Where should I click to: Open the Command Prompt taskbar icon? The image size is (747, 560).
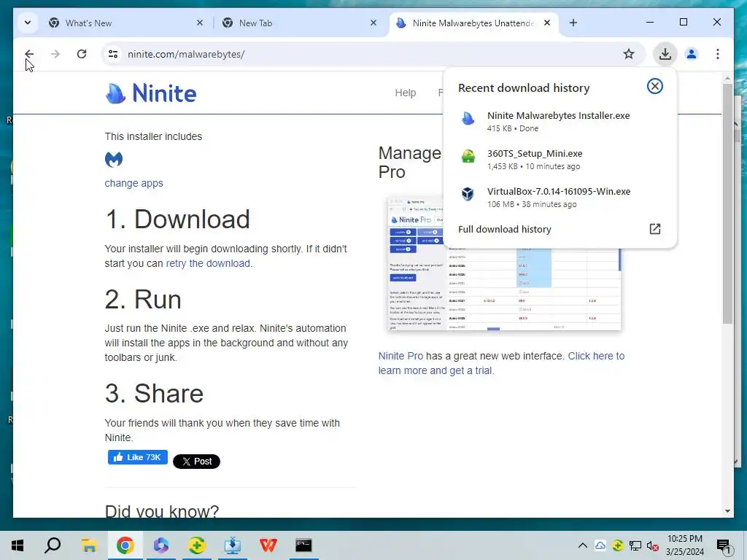[303, 545]
